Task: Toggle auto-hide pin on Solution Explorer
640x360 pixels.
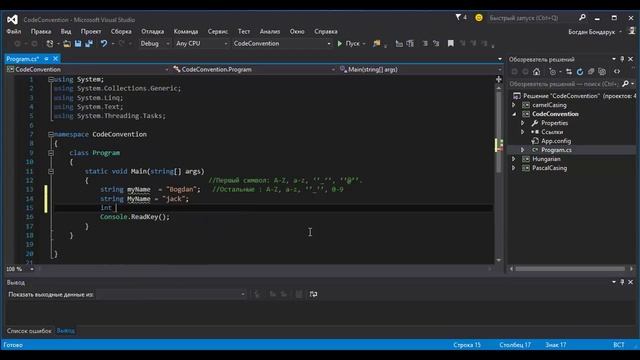Action: pyautogui.click(x=622, y=59)
